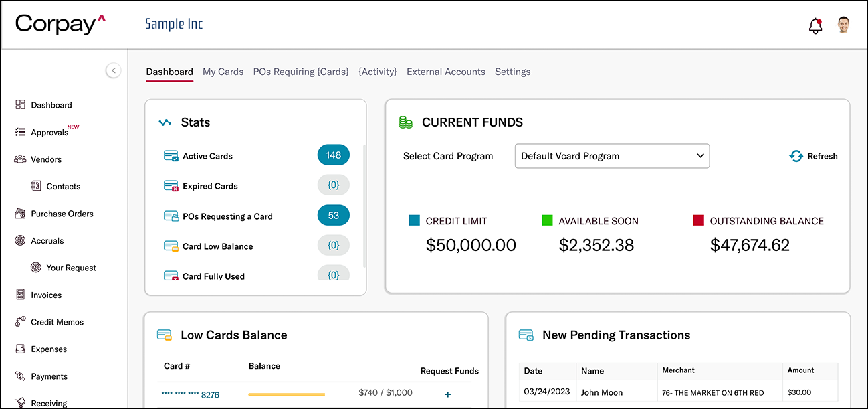The width and height of the screenshot is (868, 409).
Task: Click the notification bell icon
Action: (815, 24)
